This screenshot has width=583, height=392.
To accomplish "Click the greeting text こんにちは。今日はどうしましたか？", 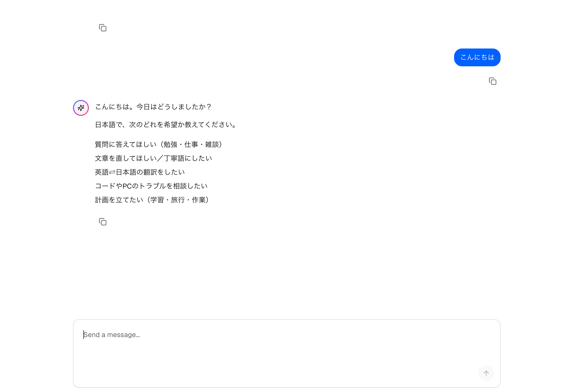I will pos(153,106).
